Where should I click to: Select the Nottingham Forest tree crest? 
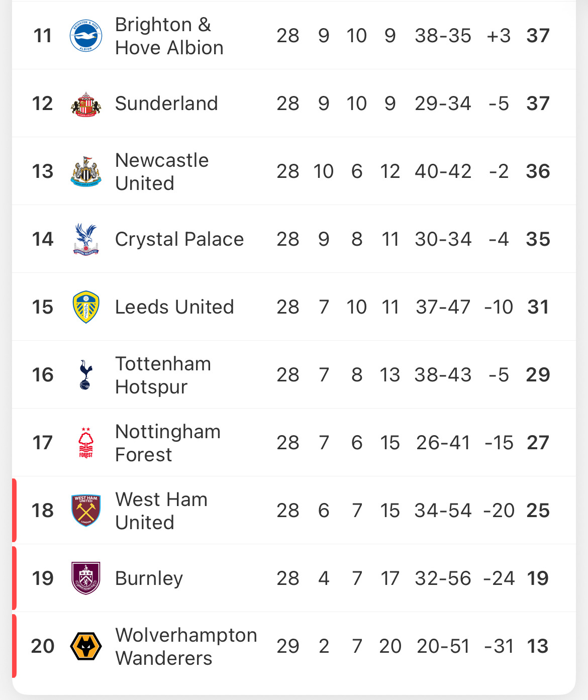86,443
